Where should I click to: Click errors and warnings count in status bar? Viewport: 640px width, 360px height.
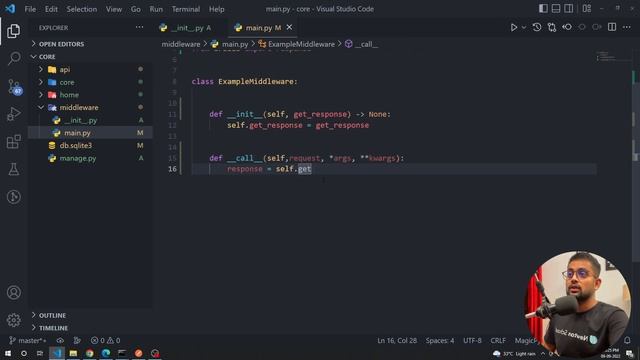pyautogui.click(x=105, y=340)
